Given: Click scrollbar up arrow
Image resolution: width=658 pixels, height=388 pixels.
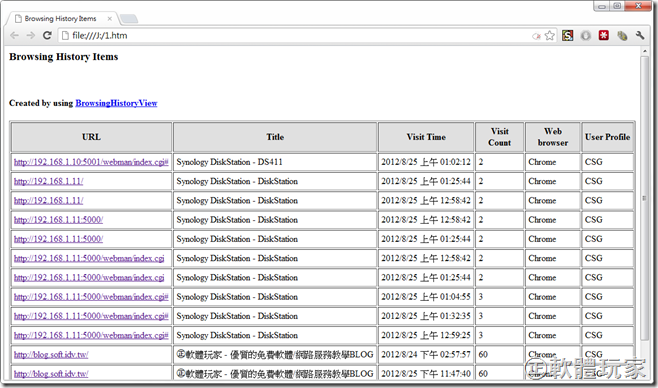Looking at the screenshot, I should (x=645, y=51).
